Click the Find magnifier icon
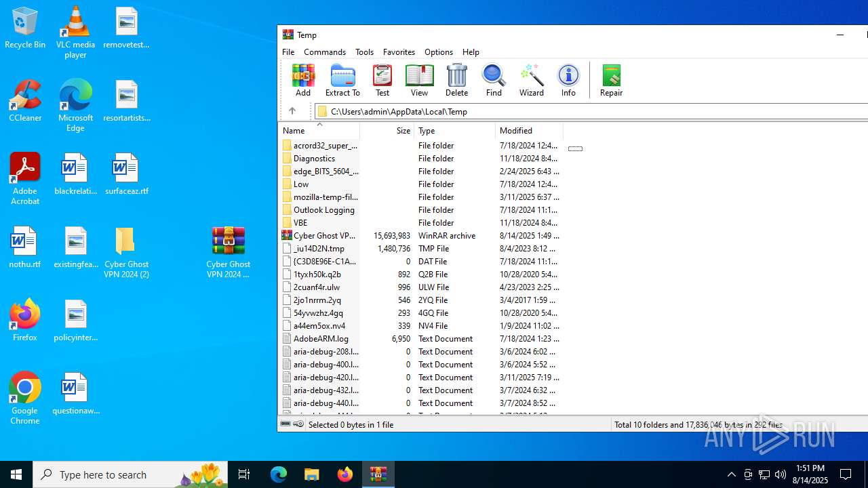This screenshot has width=868, height=488. point(494,81)
